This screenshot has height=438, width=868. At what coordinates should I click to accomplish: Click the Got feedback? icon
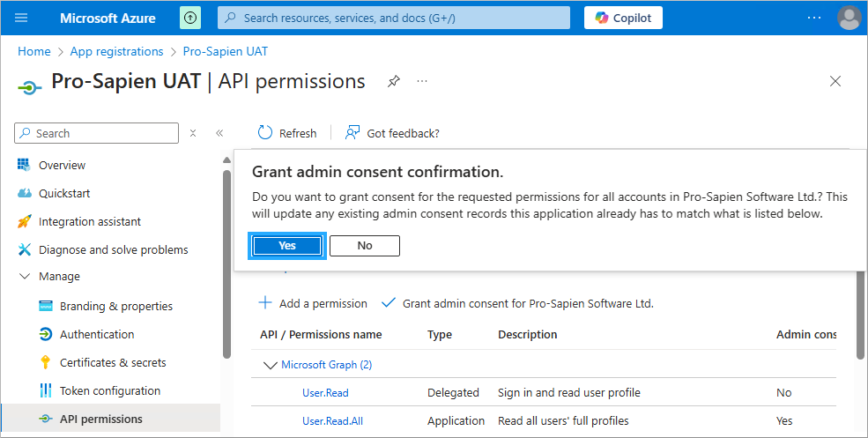coord(352,133)
